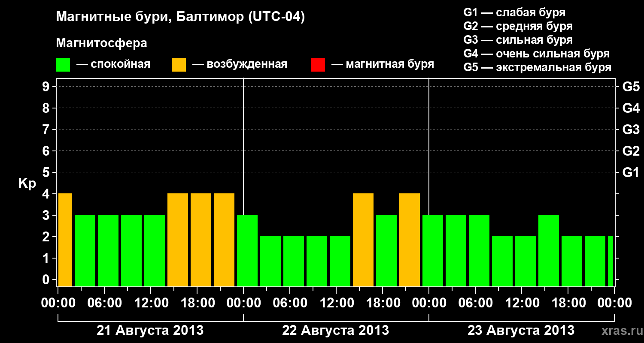Click the green 'спокойная' legend swatch

click(x=63, y=65)
